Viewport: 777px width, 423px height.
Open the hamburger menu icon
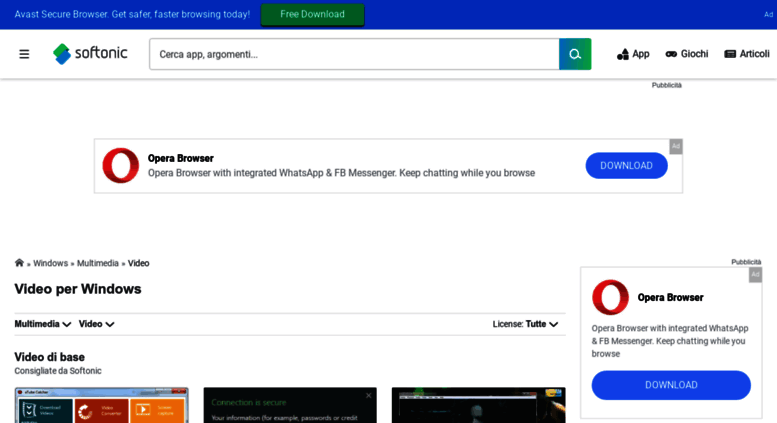[x=24, y=54]
